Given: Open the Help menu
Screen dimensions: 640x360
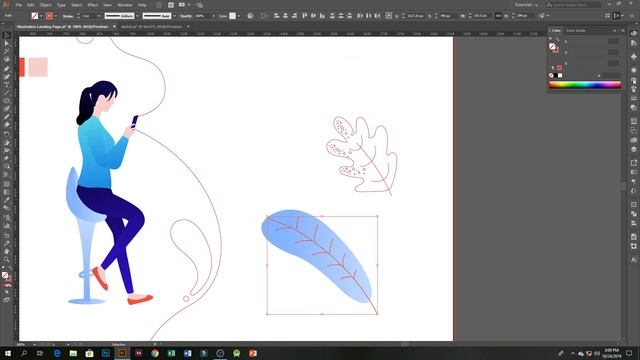Looking at the screenshot, I should (142, 5).
